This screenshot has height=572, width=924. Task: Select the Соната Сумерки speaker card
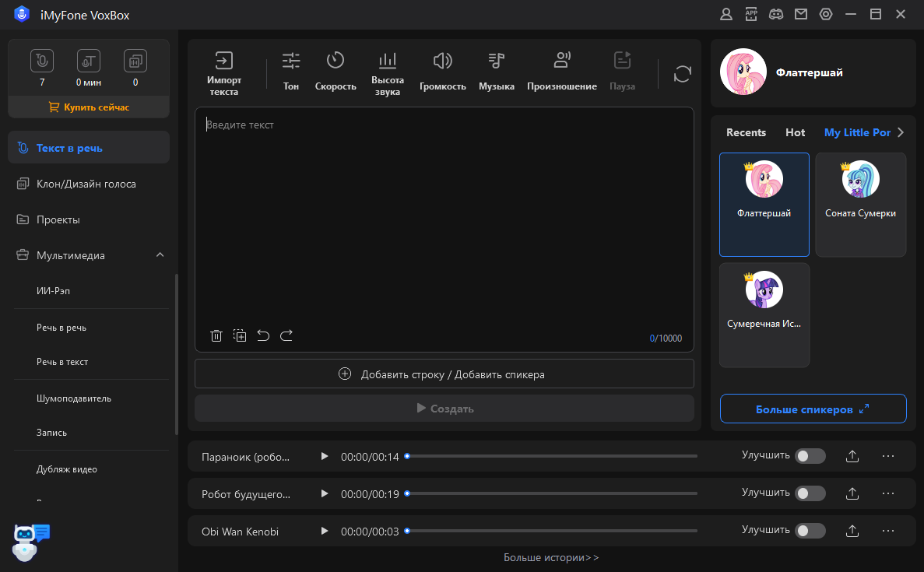coord(860,205)
